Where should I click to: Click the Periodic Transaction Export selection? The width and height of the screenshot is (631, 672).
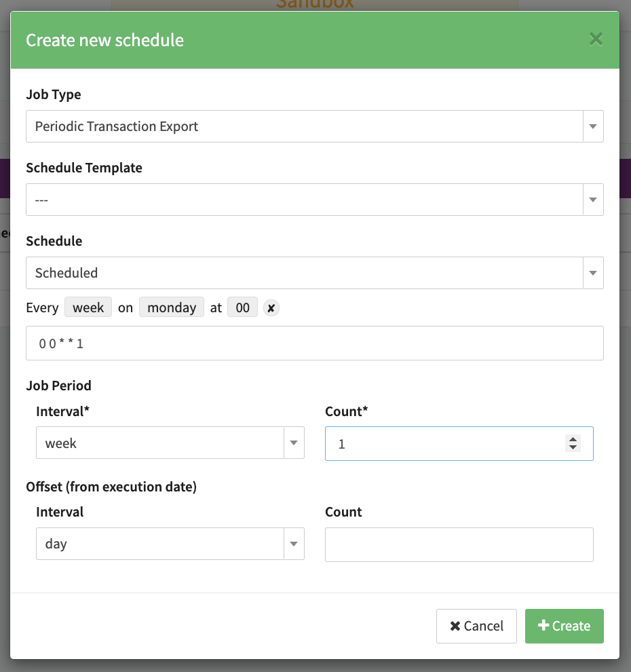pos(304,126)
